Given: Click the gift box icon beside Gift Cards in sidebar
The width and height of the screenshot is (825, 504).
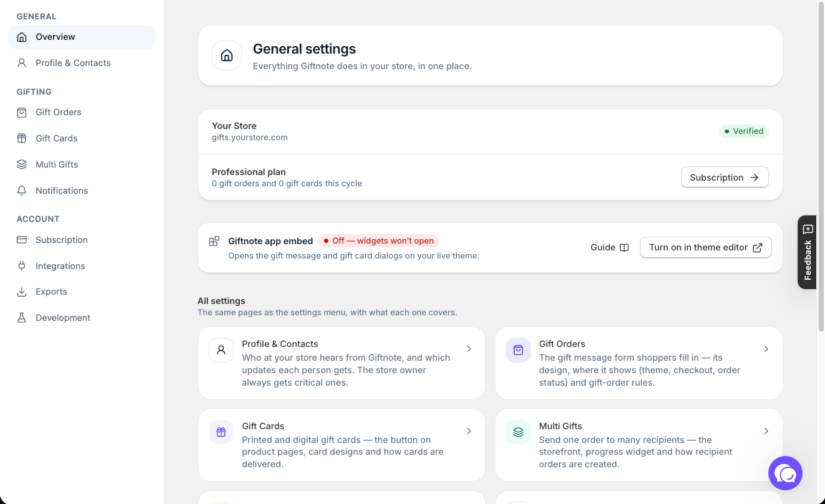Looking at the screenshot, I should [x=22, y=138].
